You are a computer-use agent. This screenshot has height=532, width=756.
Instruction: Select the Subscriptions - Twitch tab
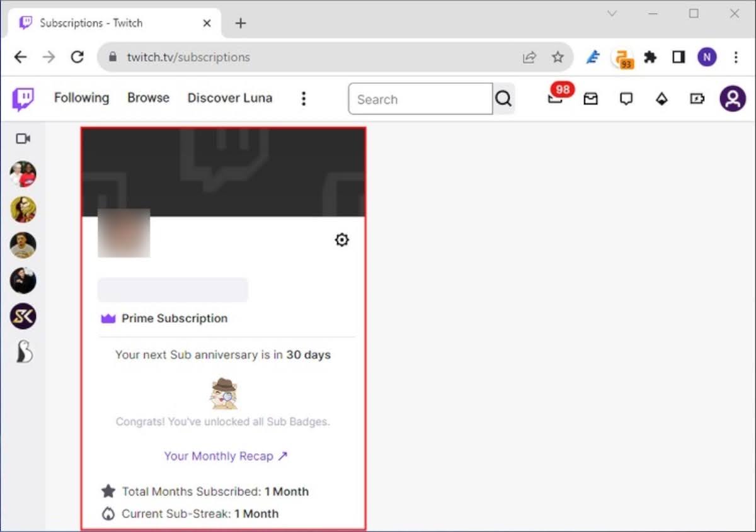click(x=115, y=23)
